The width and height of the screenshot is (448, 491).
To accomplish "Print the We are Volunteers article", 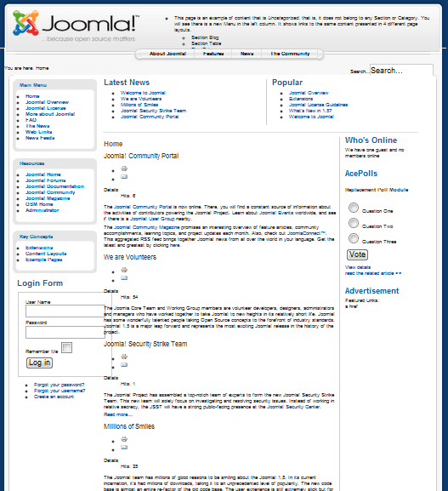I will tap(124, 270).
